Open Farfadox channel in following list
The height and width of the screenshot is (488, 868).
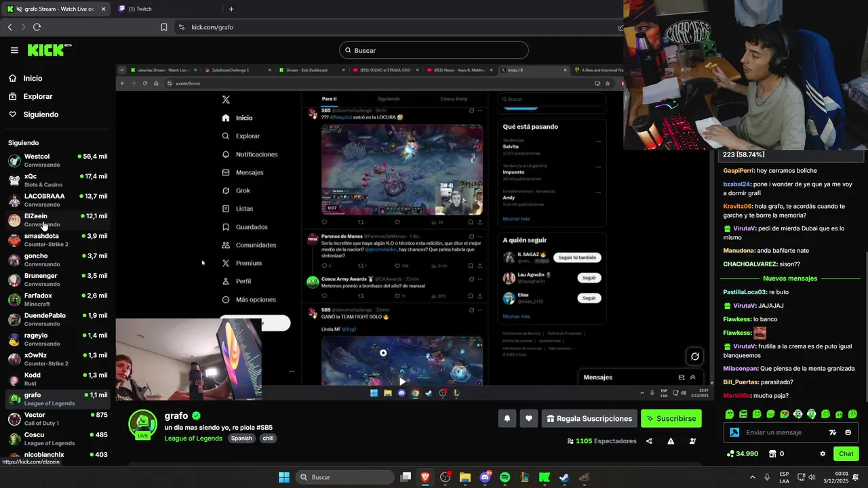(x=58, y=300)
